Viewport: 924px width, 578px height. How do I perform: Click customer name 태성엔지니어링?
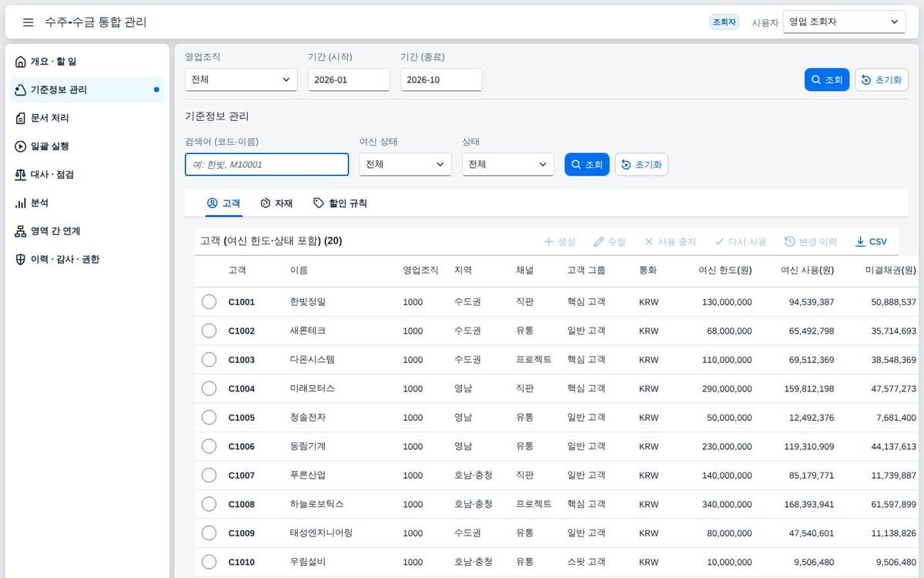coord(321,533)
